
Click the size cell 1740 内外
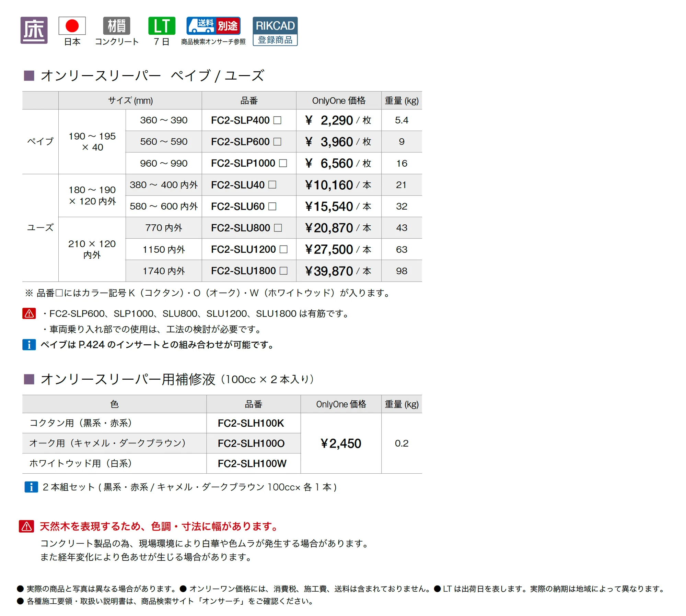(164, 271)
